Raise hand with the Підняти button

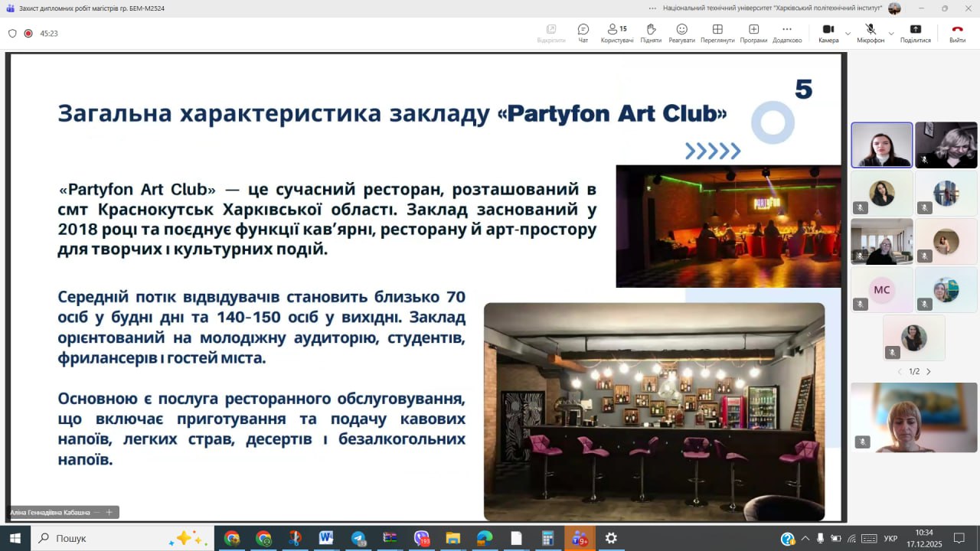point(651,33)
